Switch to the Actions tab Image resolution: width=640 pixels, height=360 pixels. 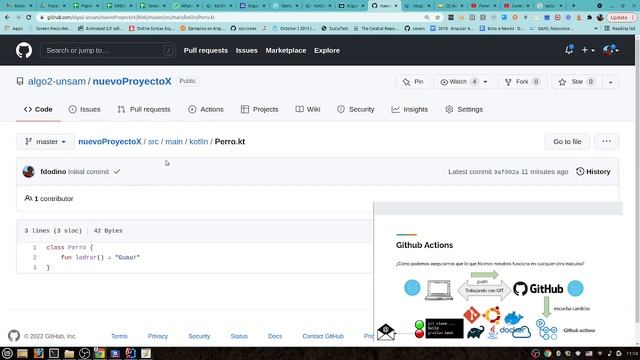206,109
